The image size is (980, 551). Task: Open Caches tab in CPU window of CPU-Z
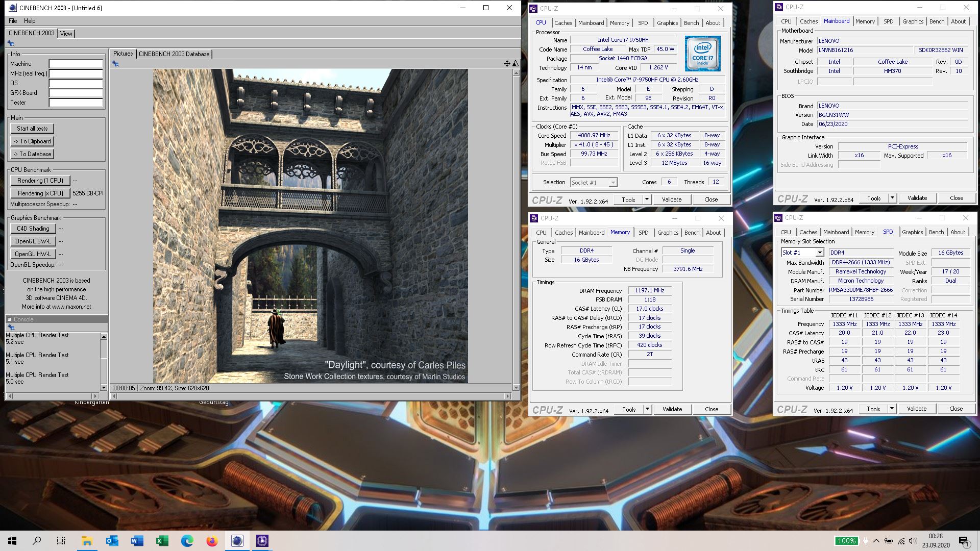(x=563, y=23)
